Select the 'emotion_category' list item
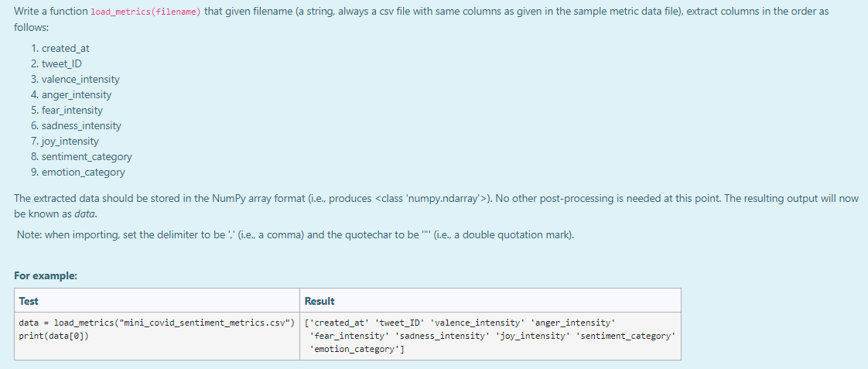Screen dimensions: 868x369 [x=83, y=172]
